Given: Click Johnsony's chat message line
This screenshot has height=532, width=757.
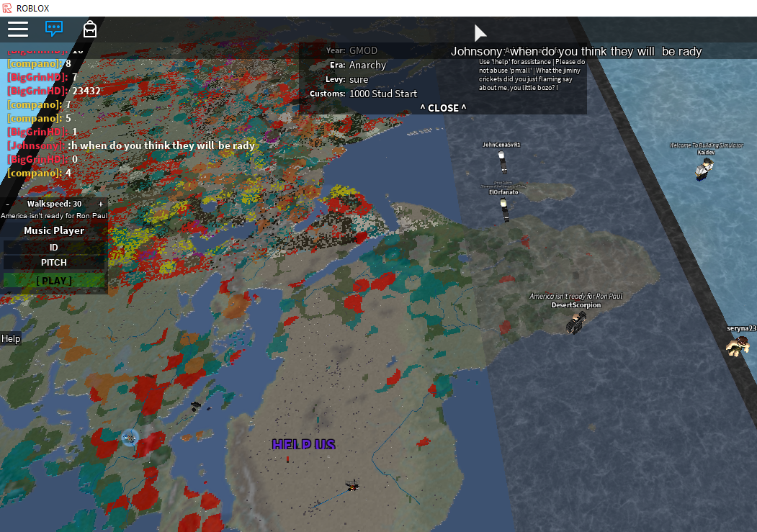Looking at the screenshot, I should 131,145.
